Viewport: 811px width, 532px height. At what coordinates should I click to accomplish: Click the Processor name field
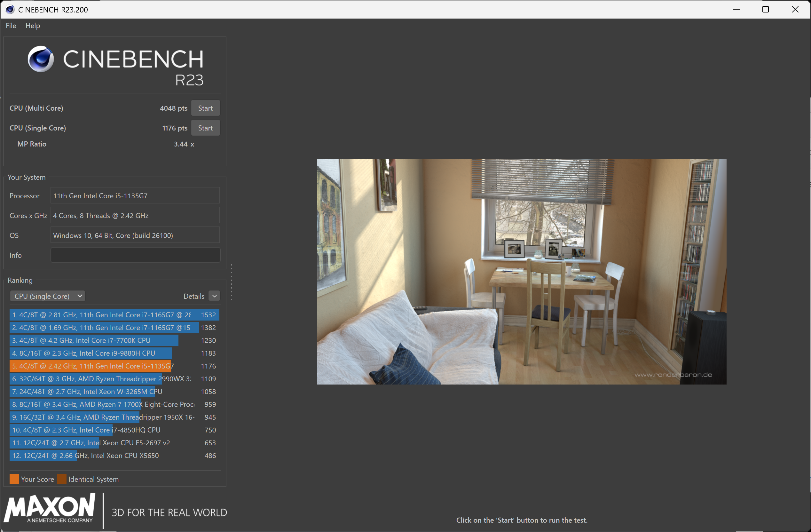pos(135,196)
